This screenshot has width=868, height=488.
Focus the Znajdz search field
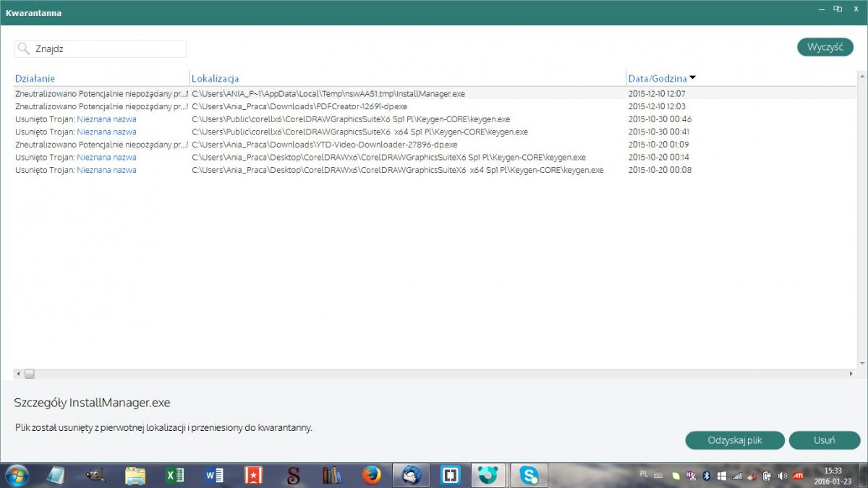[x=101, y=48]
